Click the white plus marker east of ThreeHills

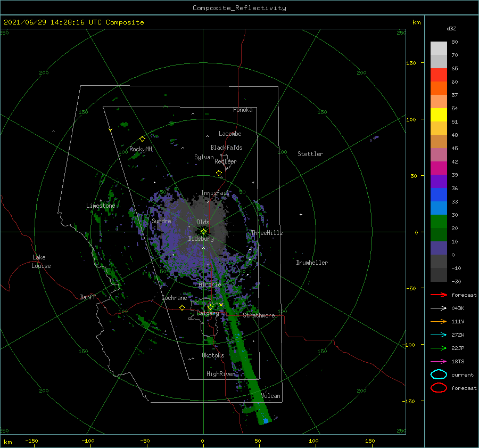click(301, 214)
